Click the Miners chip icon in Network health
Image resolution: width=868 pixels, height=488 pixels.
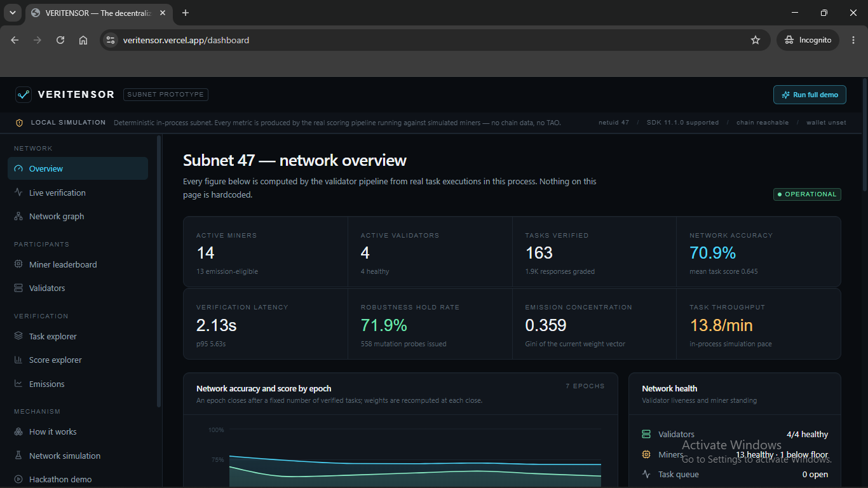tap(647, 454)
